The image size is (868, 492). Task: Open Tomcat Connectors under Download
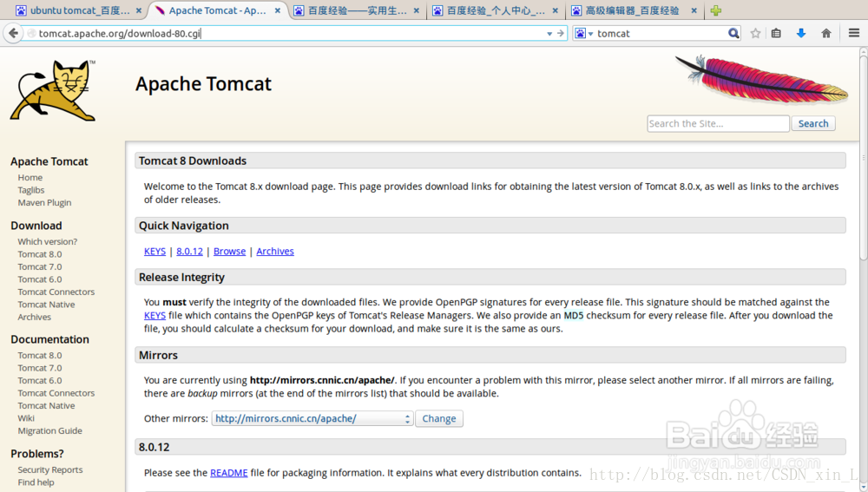[56, 292]
